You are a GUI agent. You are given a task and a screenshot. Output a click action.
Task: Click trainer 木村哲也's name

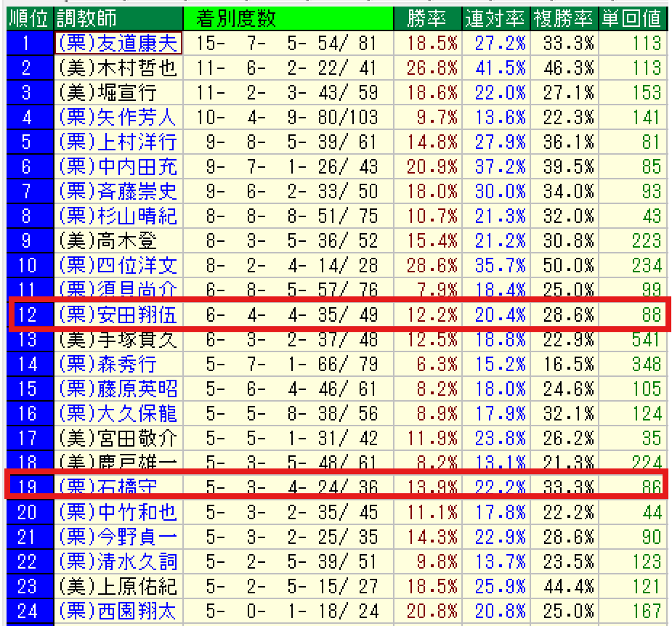[118, 68]
